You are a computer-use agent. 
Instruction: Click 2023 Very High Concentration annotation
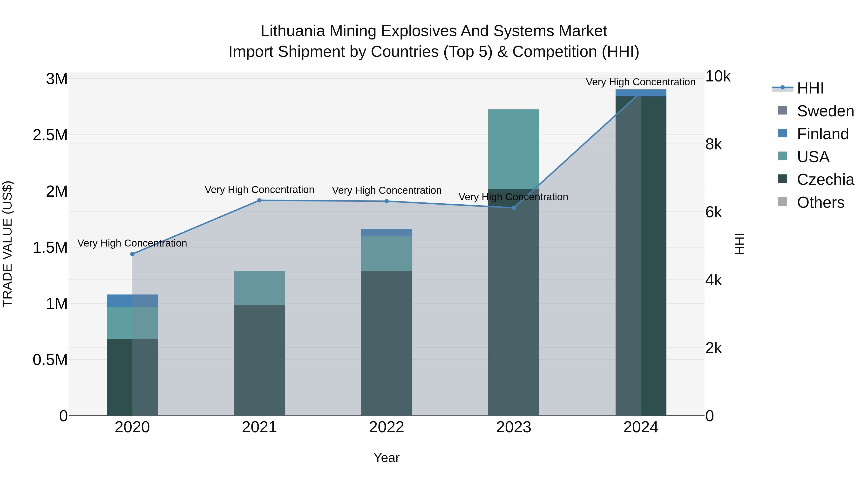[x=514, y=197]
